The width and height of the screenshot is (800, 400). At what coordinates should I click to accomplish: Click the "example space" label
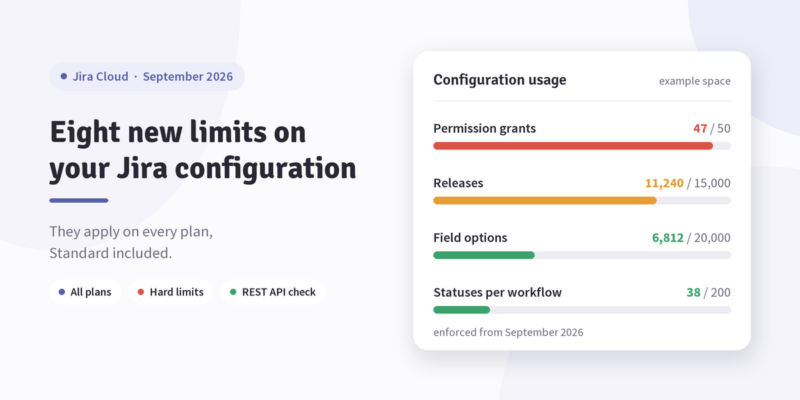click(694, 81)
